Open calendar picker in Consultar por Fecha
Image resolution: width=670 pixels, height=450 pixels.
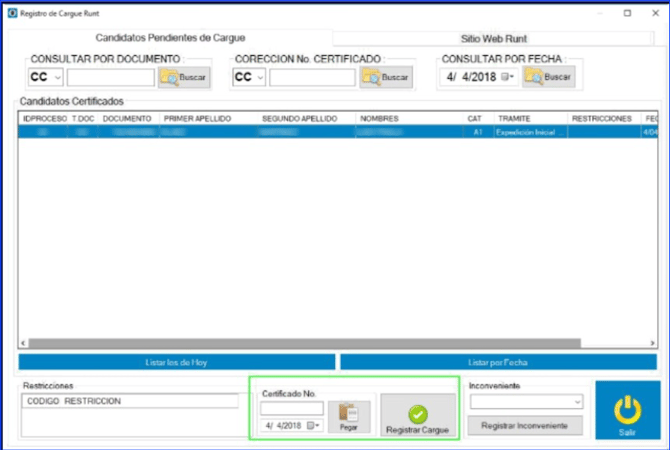(507, 77)
